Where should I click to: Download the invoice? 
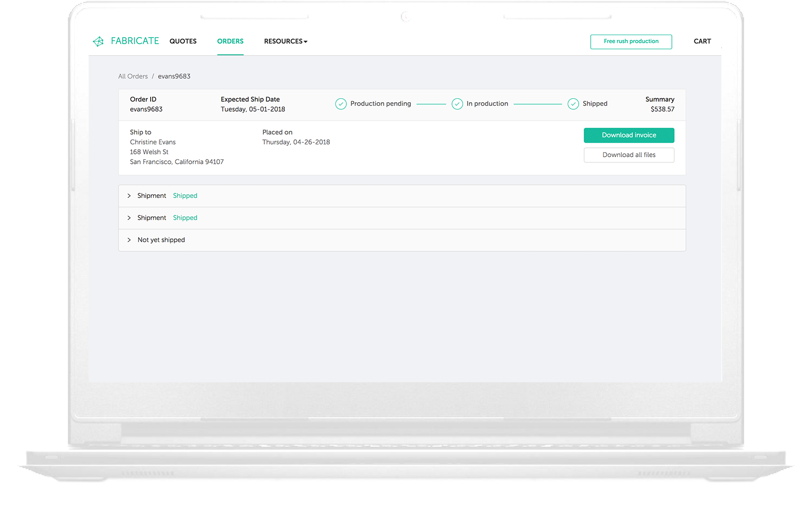coord(629,135)
